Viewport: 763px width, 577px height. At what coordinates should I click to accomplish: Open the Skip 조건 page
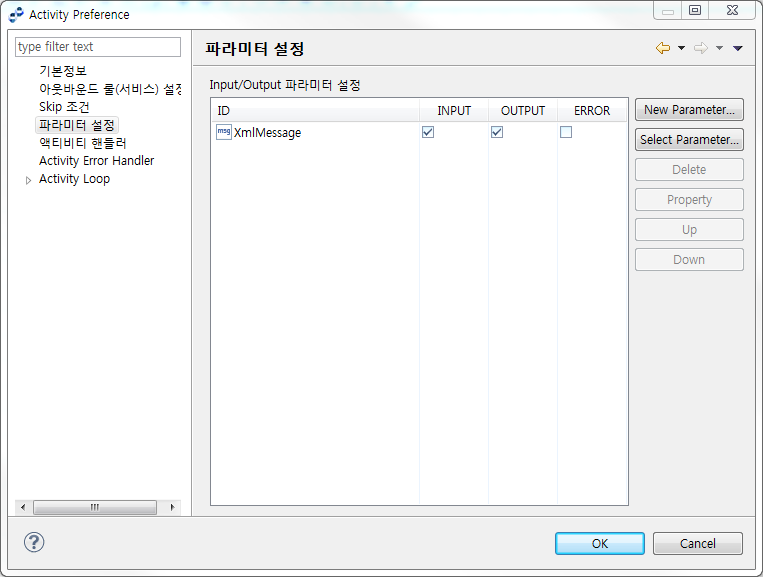coord(64,107)
